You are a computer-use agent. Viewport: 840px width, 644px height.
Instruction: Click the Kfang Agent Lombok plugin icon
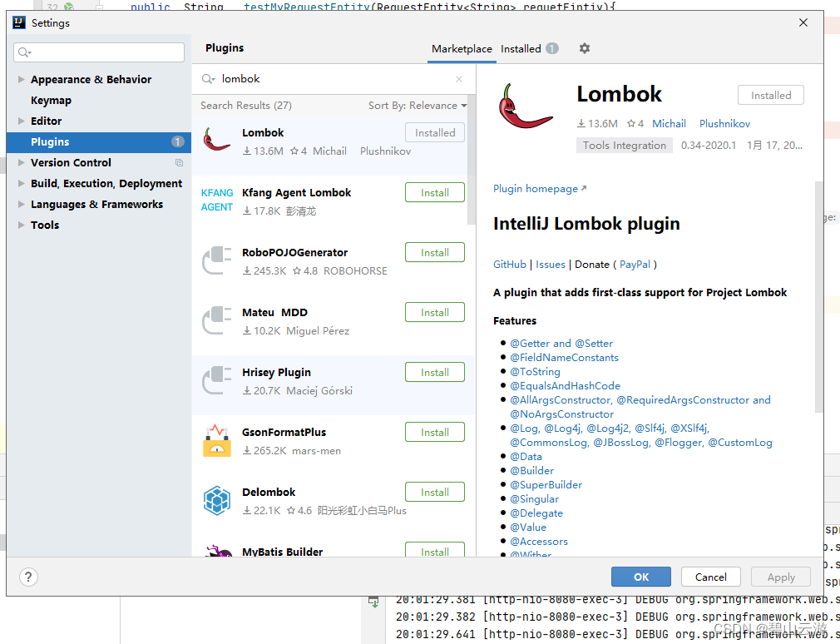coord(217,200)
